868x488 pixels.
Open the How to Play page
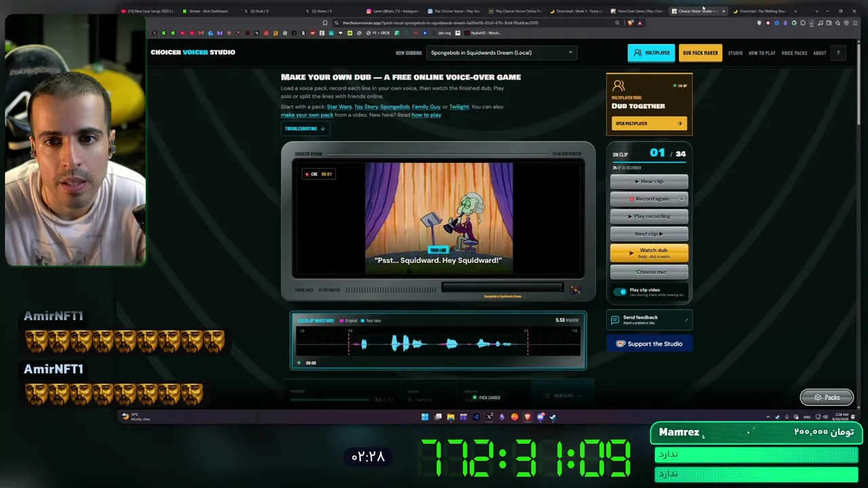(x=762, y=53)
